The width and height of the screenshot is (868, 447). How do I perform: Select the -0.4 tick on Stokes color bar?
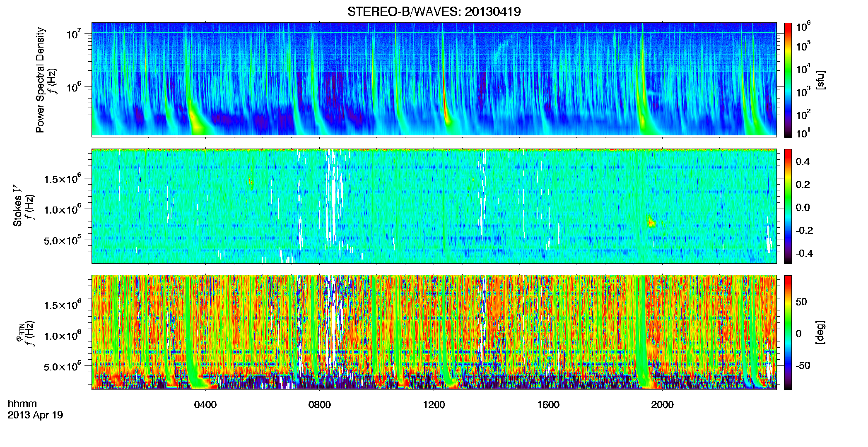pyautogui.click(x=804, y=253)
